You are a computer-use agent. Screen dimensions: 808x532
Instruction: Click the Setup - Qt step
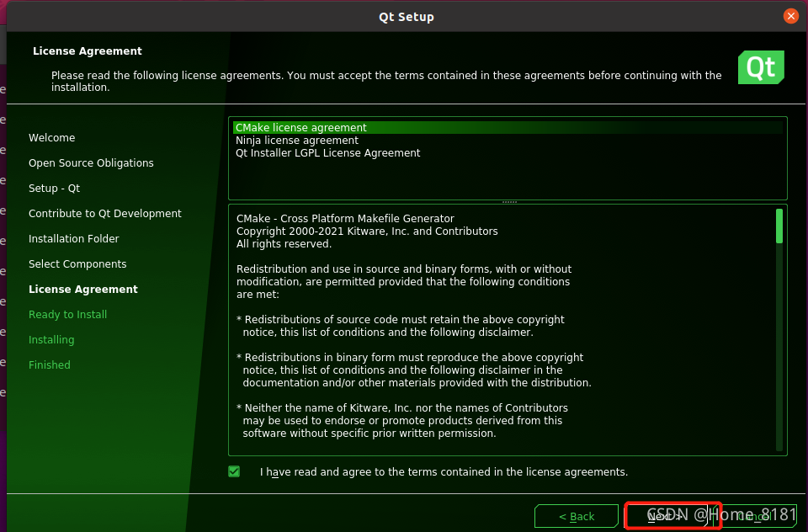pos(54,189)
